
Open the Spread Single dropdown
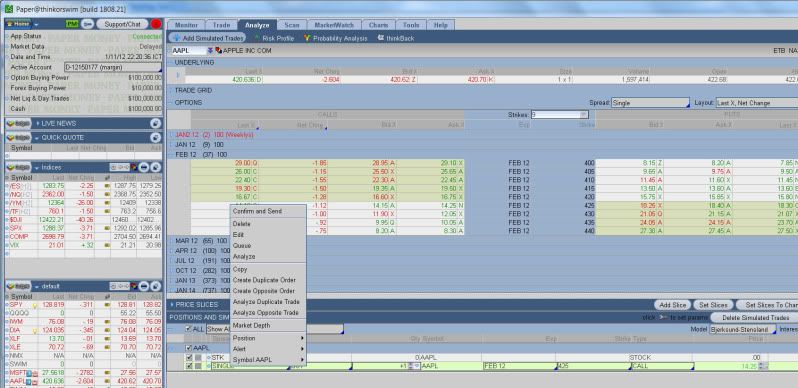(650, 103)
